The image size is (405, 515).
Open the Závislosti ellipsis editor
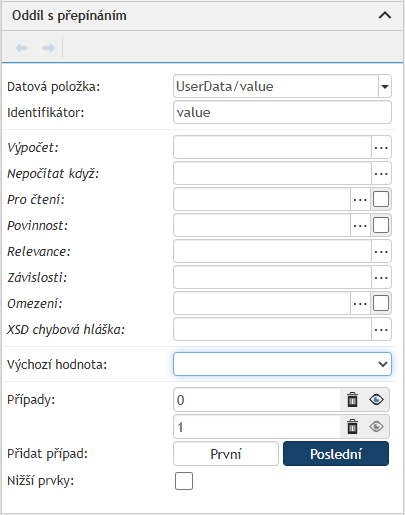(x=381, y=277)
